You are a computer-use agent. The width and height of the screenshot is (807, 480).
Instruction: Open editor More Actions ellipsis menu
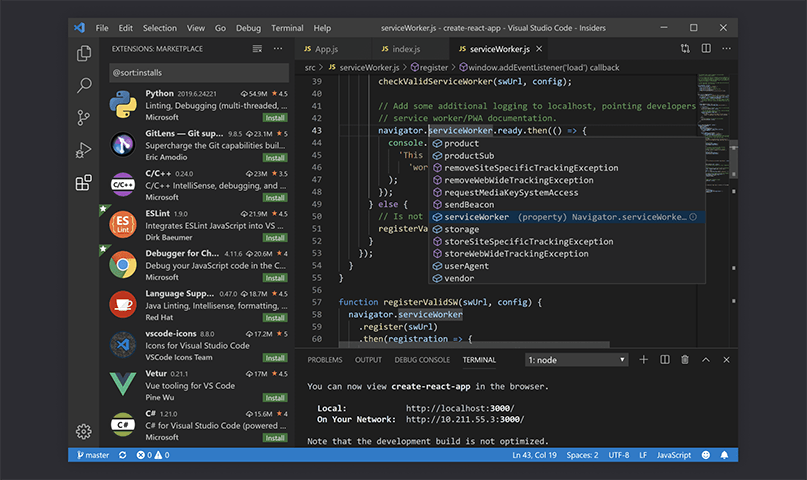coord(726,48)
